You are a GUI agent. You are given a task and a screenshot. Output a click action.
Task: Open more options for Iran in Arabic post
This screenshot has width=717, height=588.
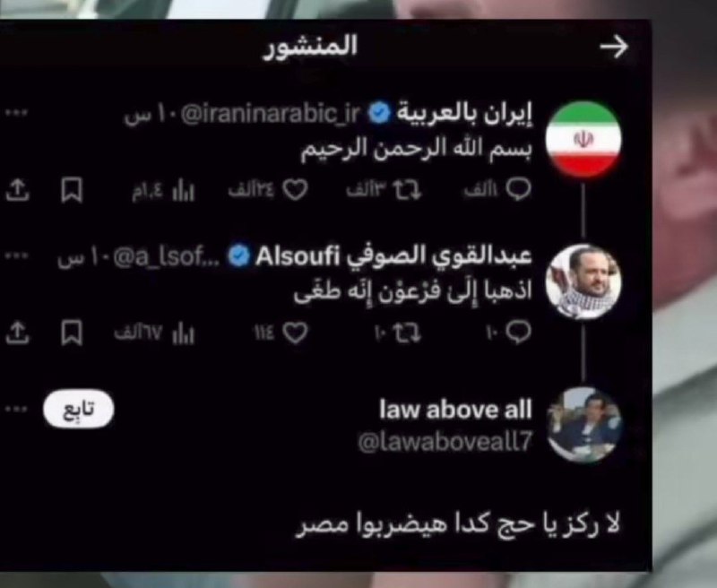click(16, 112)
